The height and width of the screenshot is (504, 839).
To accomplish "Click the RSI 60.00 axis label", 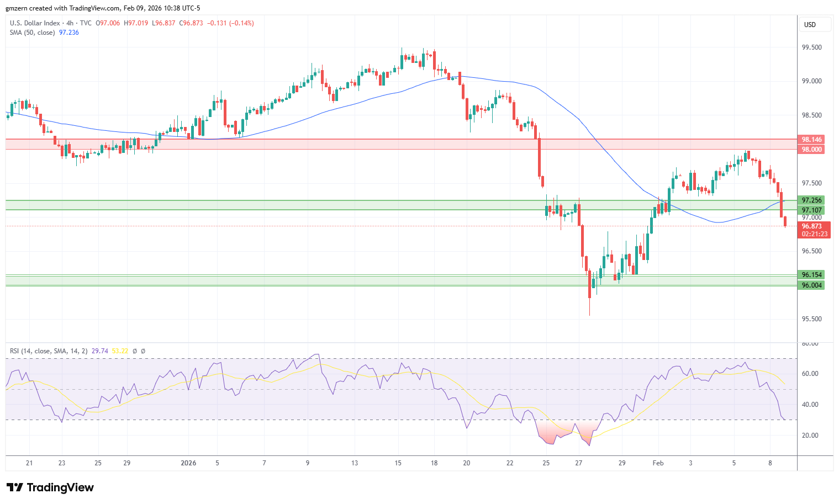I will click(810, 374).
